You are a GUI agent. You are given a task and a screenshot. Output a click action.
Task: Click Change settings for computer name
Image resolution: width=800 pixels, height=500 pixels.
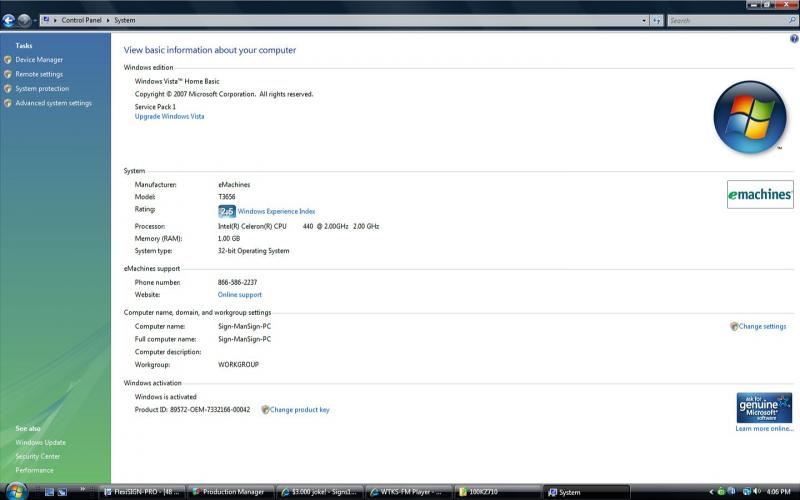coord(762,327)
